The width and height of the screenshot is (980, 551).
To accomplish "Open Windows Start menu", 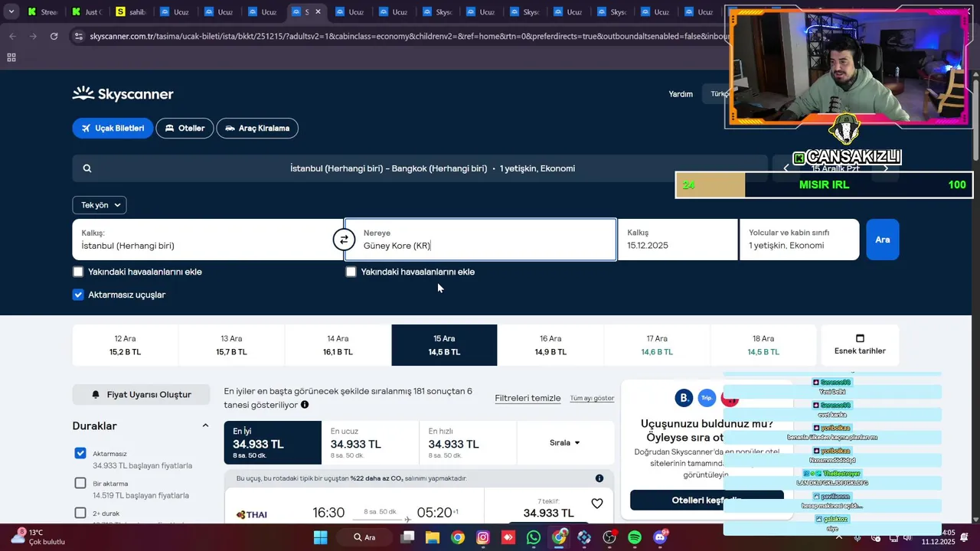I will click(x=320, y=537).
